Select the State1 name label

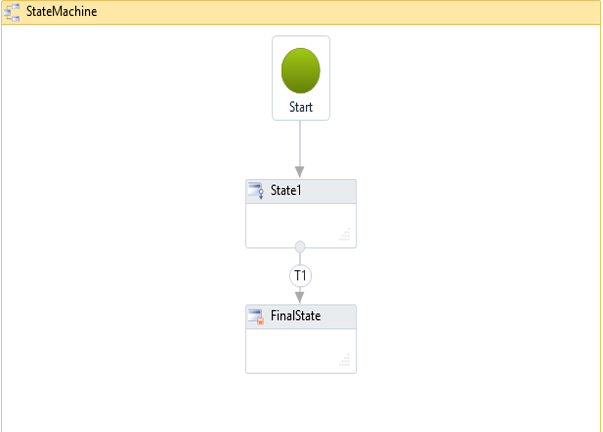(286, 191)
